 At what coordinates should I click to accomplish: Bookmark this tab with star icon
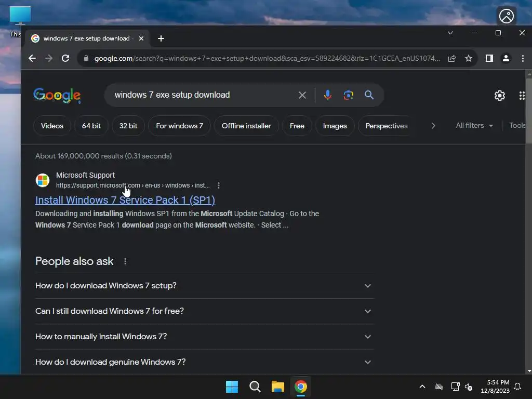coord(469,58)
